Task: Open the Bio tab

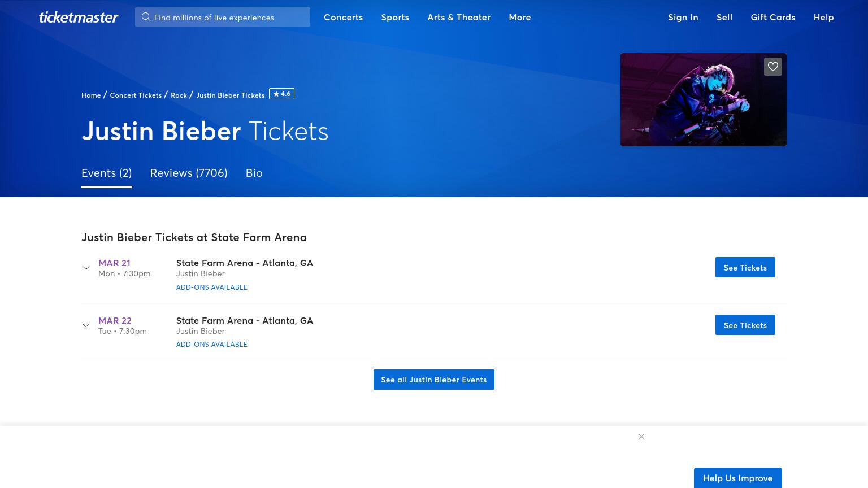Action: click(x=254, y=173)
